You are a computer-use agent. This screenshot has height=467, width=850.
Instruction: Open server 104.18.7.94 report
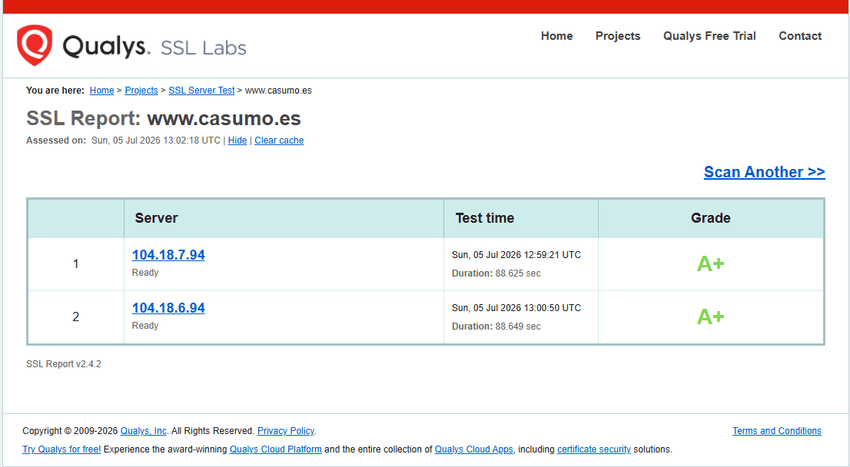169,255
